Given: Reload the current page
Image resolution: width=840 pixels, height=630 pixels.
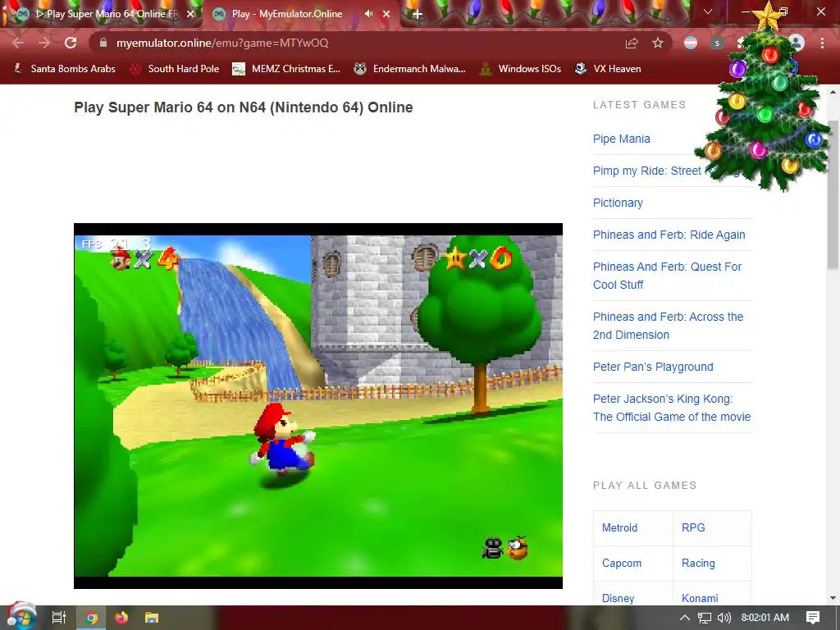Looking at the screenshot, I should [x=71, y=43].
